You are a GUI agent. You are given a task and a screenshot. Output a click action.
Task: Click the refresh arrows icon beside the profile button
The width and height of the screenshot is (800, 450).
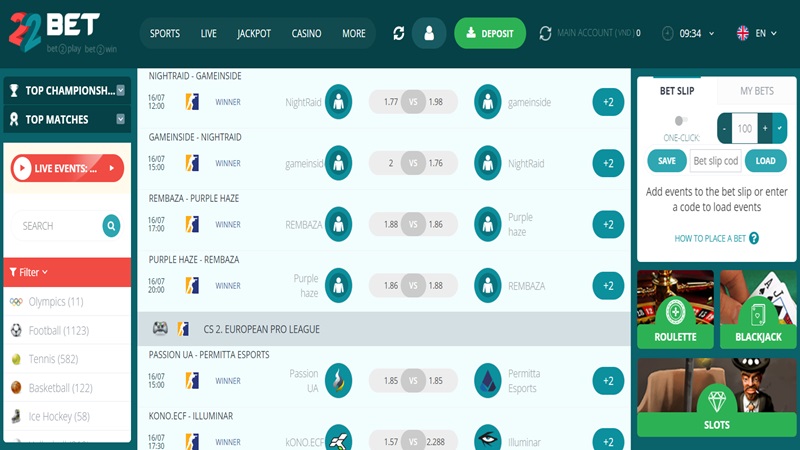[398, 33]
